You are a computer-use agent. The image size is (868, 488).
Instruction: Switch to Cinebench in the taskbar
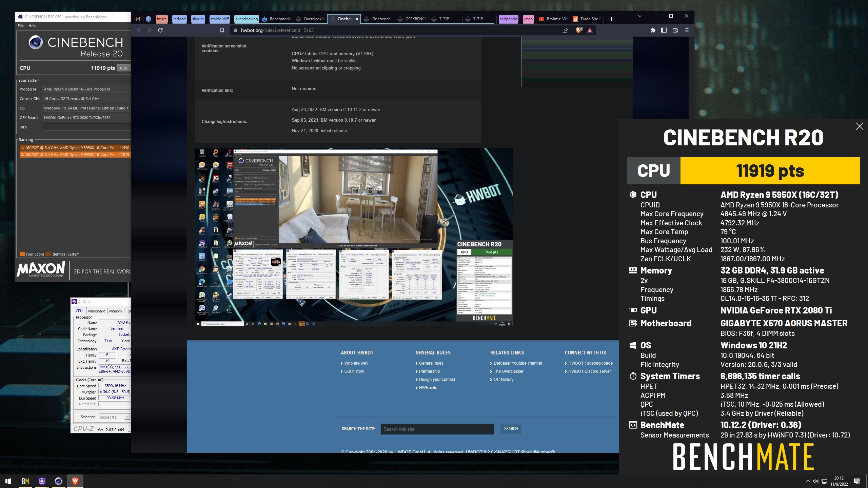(59, 481)
